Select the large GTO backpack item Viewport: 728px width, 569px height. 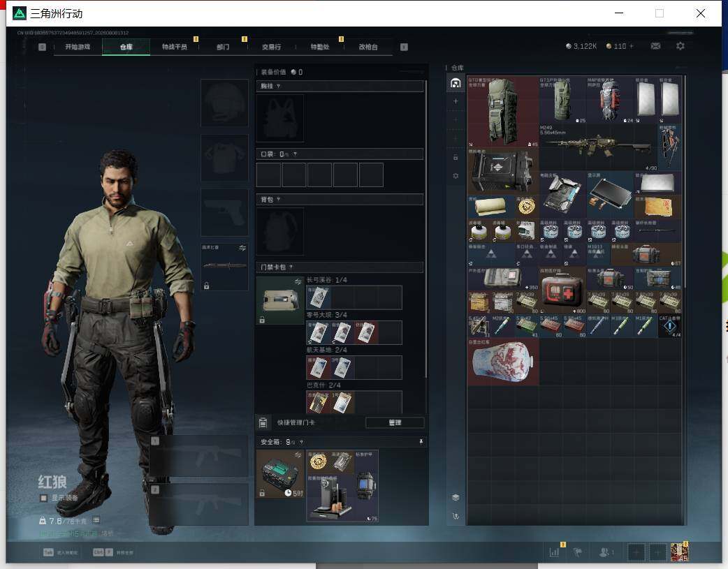[x=503, y=112]
